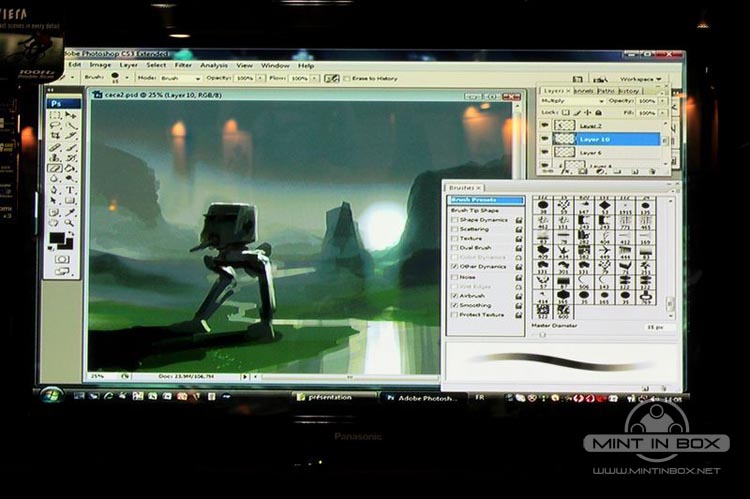
Task: Open the Workspace dropdown
Action: click(640, 79)
